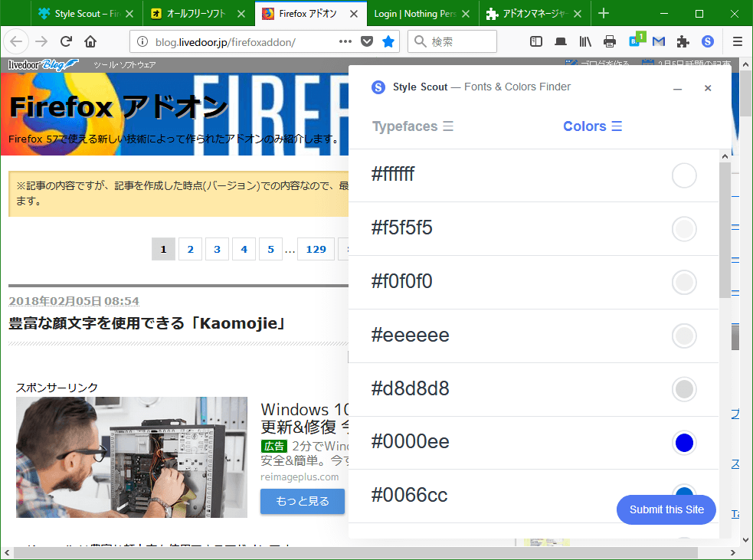Click the #d8d8d8 hex code text
The height and width of the screenshot is (560, 753).
tap(410, 388)
